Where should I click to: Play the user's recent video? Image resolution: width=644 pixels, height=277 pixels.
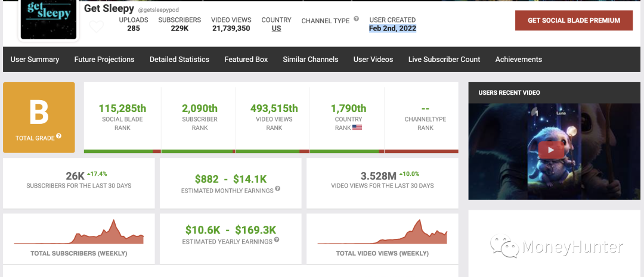click(551, 150)
